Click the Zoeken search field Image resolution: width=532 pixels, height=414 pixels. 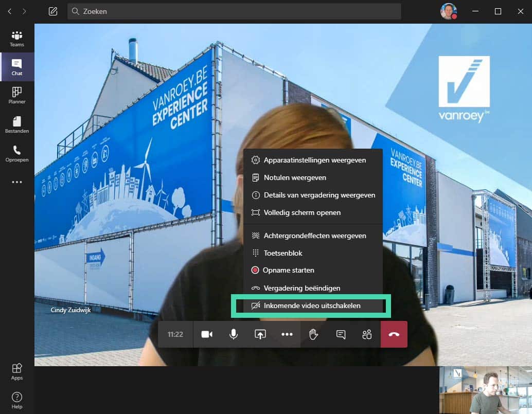(234, 11)
